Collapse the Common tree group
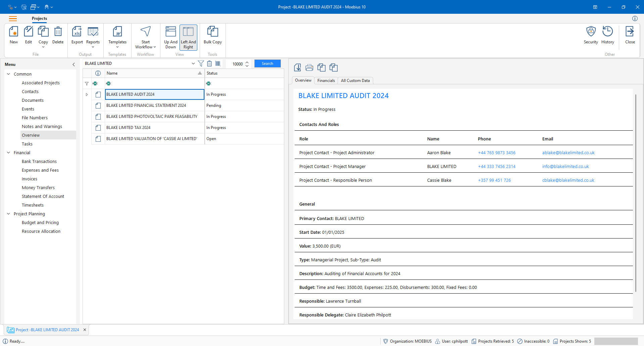Viewport: 644px width, 346px height. pyautogui.click(x=9, y=74)
